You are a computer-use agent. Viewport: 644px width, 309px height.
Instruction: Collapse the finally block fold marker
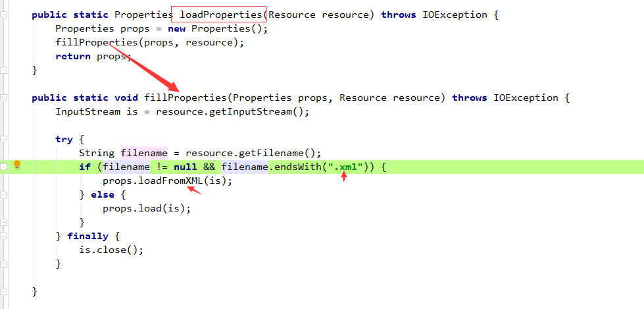[x=4, y=236]
